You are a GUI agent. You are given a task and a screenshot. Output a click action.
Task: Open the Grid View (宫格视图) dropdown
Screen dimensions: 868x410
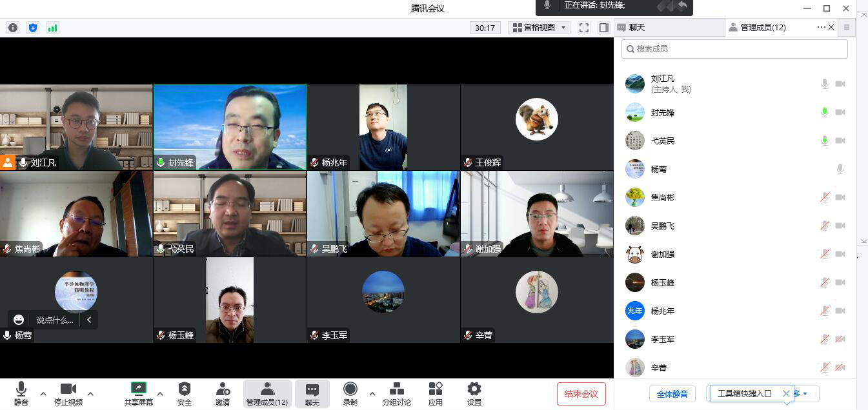click(x=539, y=28)
